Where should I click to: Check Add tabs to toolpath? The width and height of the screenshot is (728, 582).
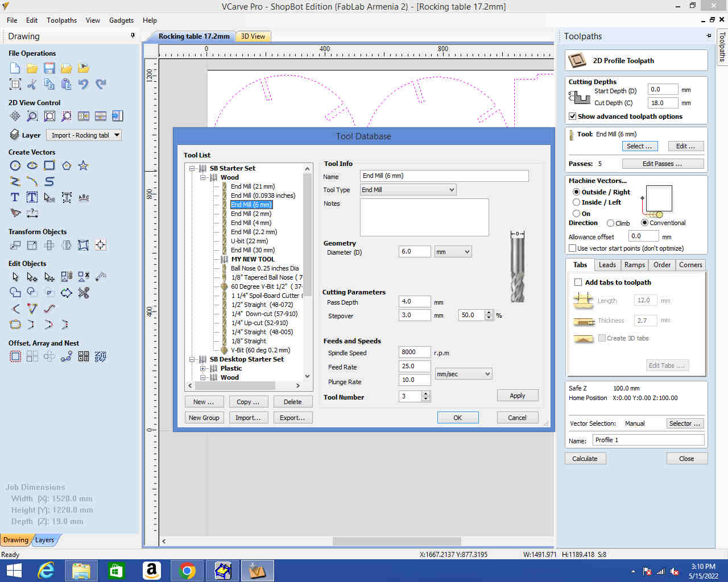578,282
